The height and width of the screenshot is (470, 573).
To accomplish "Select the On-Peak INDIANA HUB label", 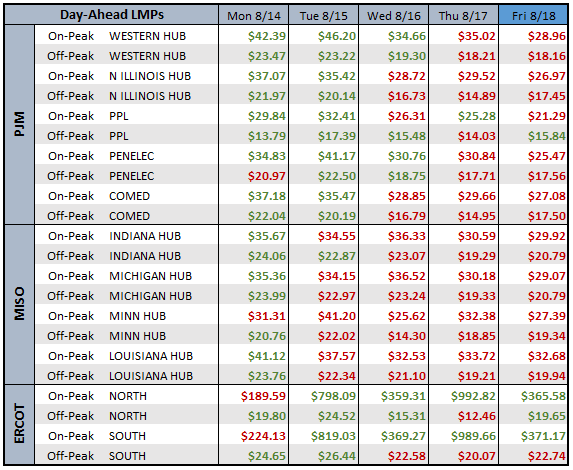I will pyautogui.click(x=114, y=236).
